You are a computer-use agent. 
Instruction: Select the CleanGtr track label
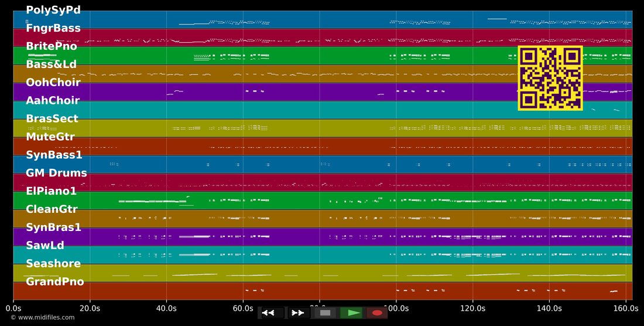pyautogui.click(x=52, y=209)
